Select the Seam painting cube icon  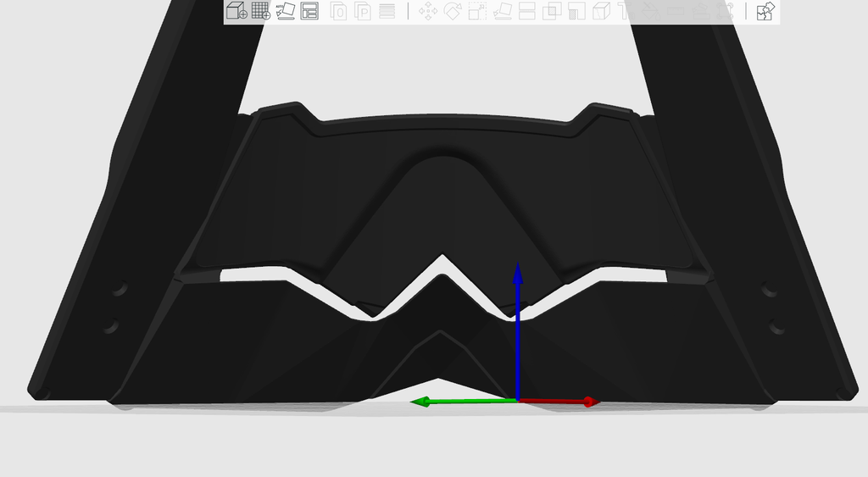coord(601,10)
